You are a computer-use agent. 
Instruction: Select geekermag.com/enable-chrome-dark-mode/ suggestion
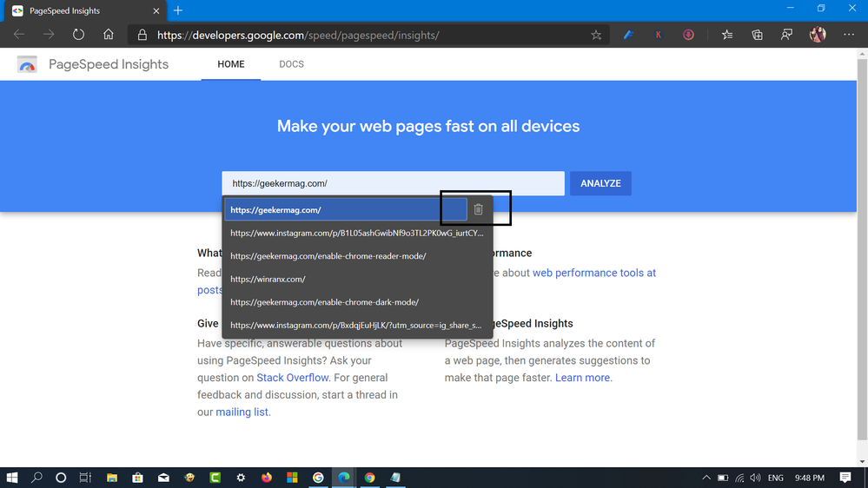click(357, 302)
